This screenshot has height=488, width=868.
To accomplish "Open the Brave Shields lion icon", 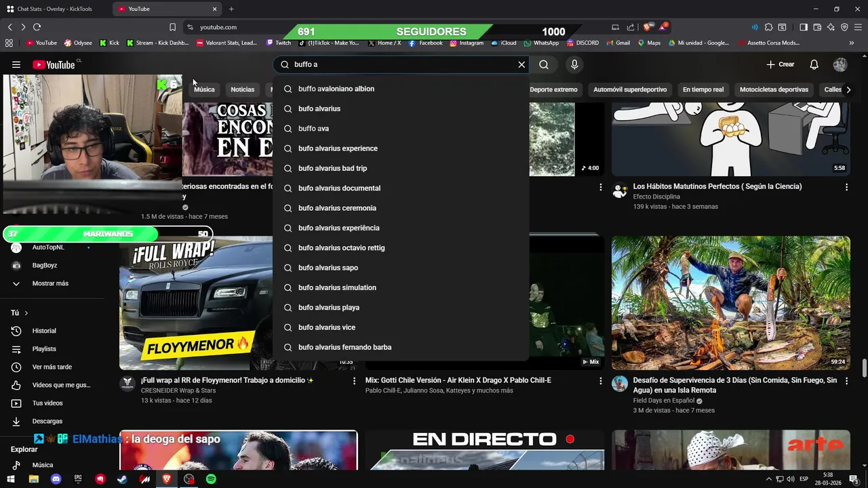I will (x=647, y=27).
